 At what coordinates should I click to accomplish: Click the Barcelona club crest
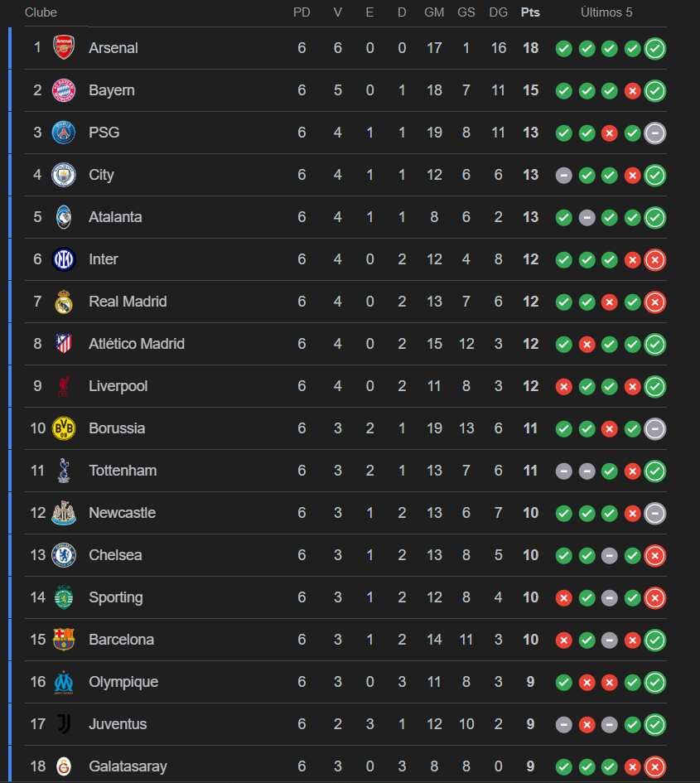64,640
